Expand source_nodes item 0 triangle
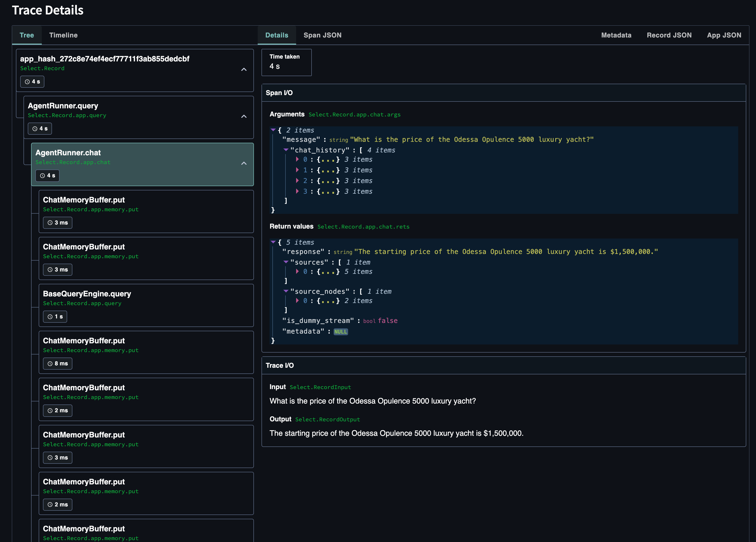 pyautogui.click(x=297, y=300)
